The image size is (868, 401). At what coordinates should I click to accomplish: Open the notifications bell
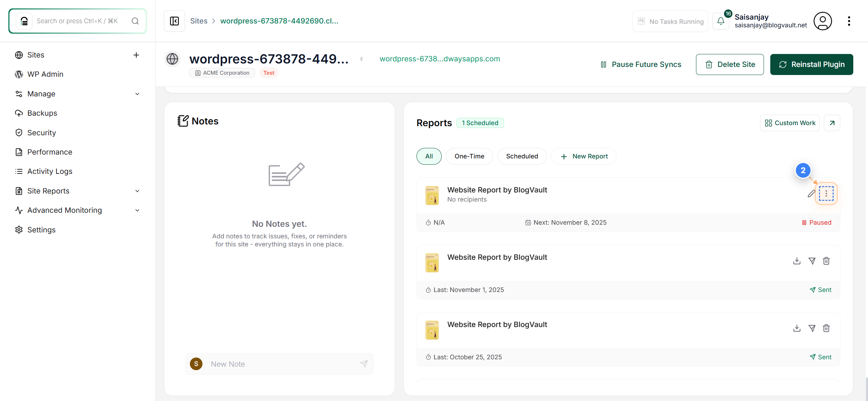coord(721,21)
